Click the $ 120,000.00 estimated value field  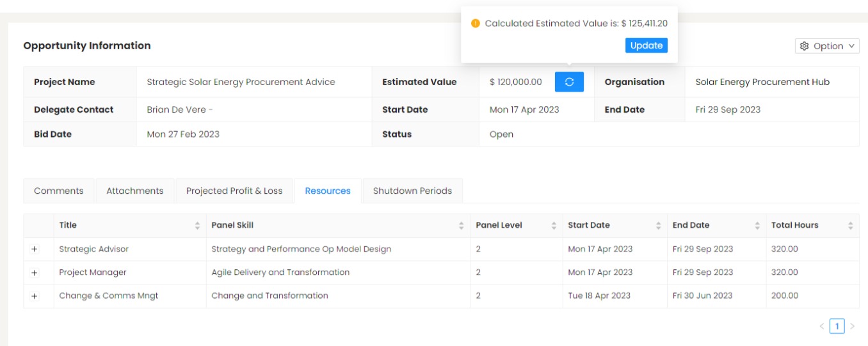point(515,82)
